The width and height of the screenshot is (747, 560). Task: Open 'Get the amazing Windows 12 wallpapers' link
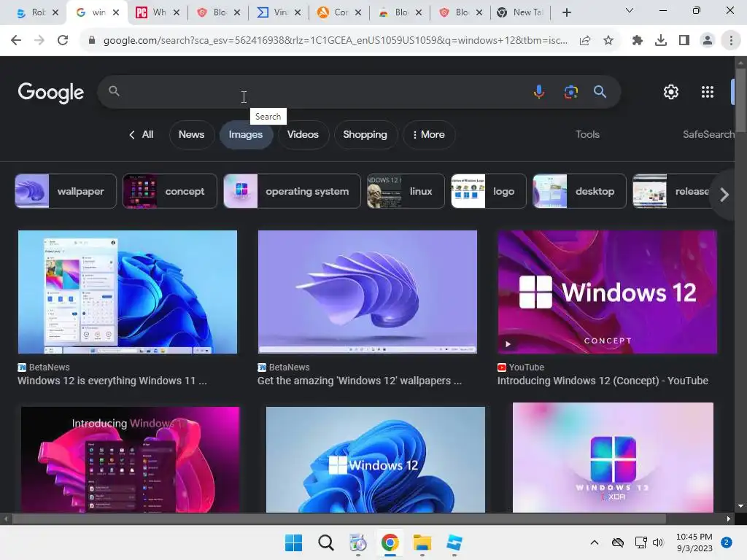[x=360, y=381]
